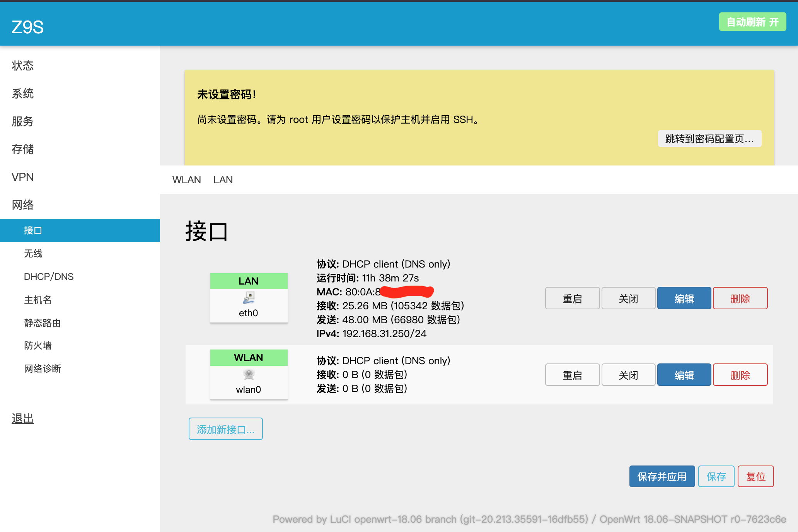This screenshot has height=532, width=798.
Task: Expand the 状态 sidebar menu
Action: (x=22, y=66)
